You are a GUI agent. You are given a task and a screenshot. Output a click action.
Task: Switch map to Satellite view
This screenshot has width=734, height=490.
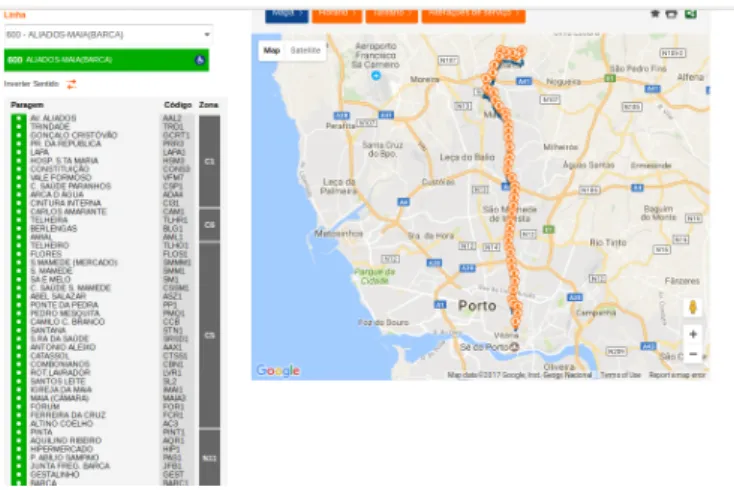tap(305, 51)
